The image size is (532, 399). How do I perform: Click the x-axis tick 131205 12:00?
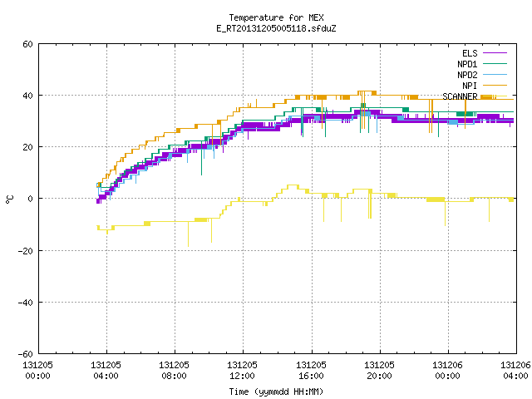click(242, 370)
